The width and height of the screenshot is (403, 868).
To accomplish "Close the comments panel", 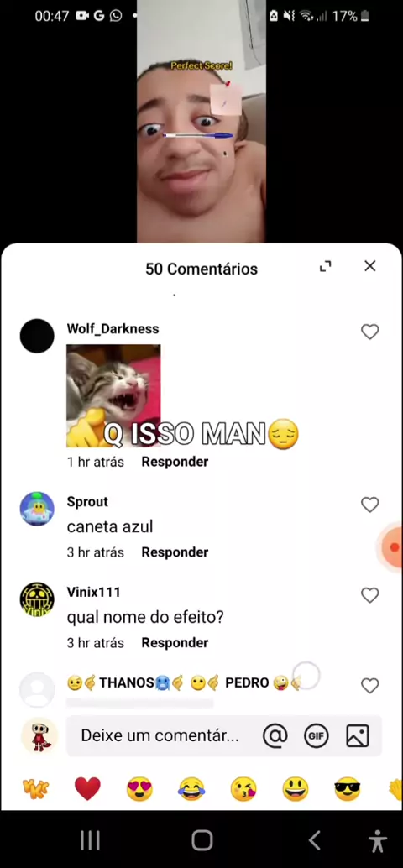I will pos(369,266).
